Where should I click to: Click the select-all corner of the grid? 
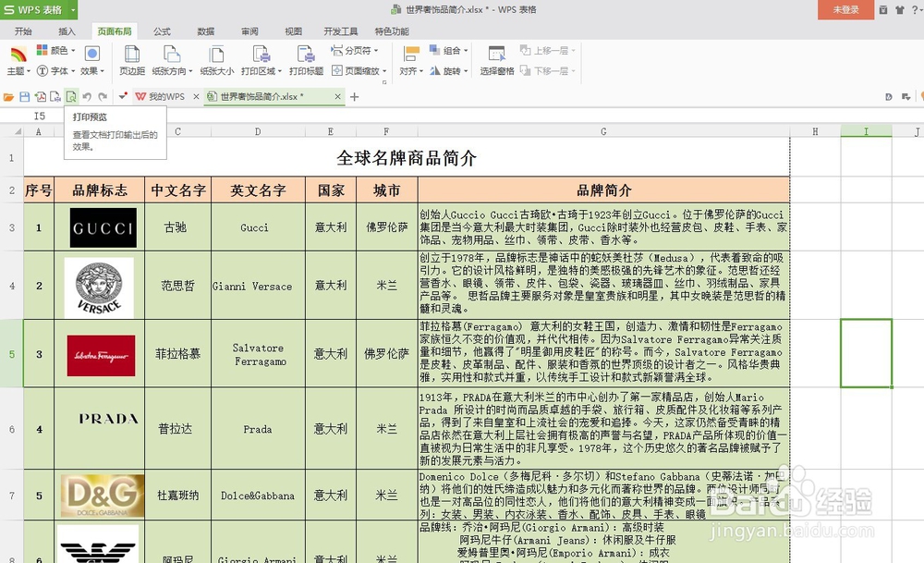[x=12, y=131]
